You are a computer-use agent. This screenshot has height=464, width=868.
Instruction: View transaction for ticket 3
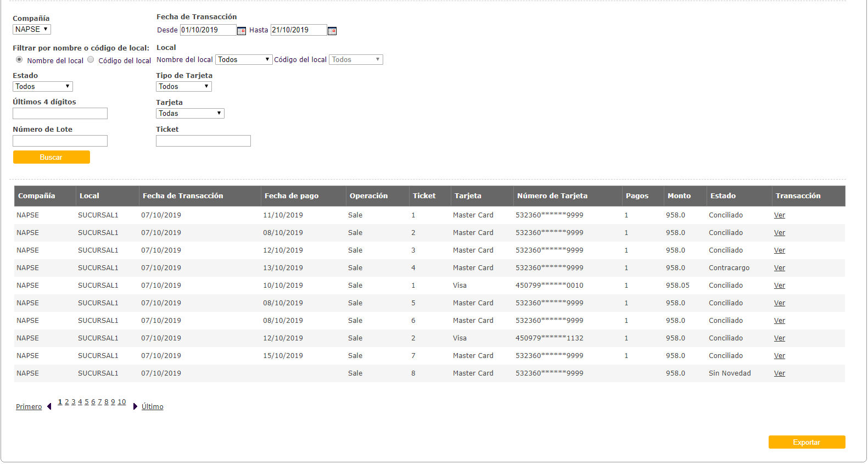click(780, 250)
